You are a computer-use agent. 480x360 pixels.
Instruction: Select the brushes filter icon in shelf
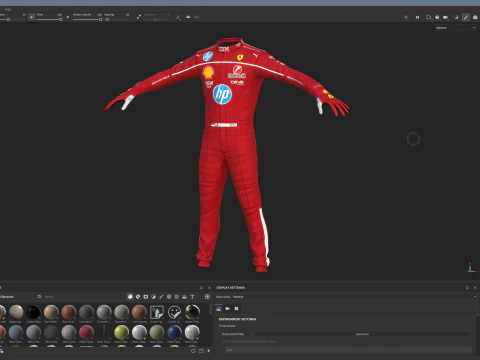[x=161, y=296]
